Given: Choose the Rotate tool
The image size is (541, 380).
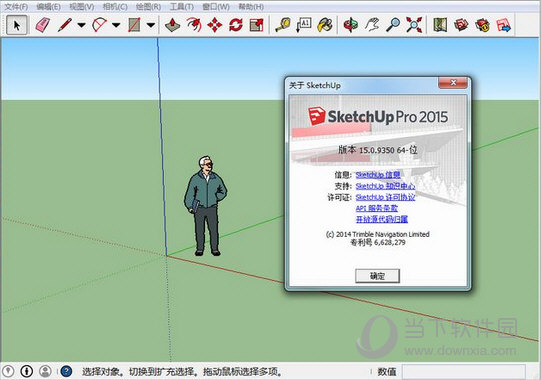Looking at the screenshot, I should pyautogui.click(x=236, y=25).
